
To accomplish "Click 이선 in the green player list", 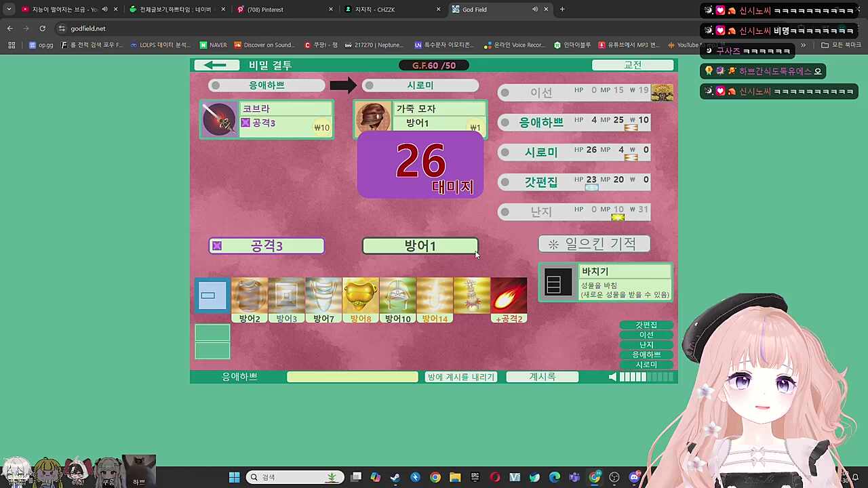I will tap(646, 335).
